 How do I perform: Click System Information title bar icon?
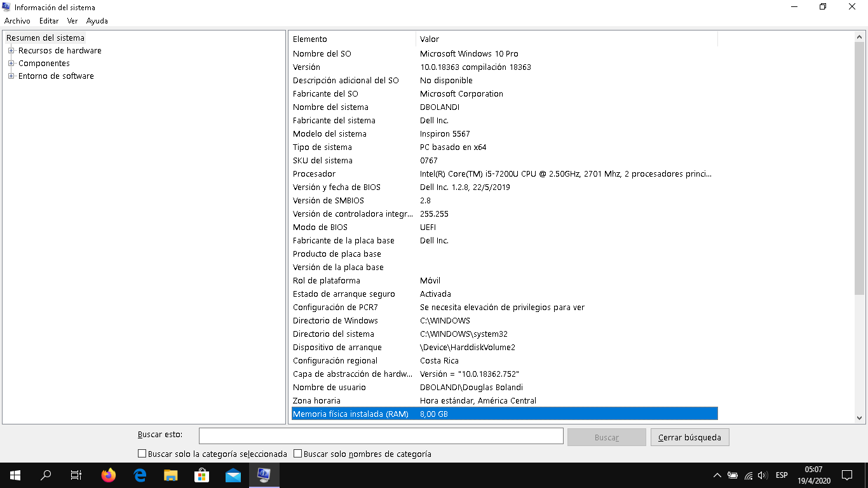(7, 7)
